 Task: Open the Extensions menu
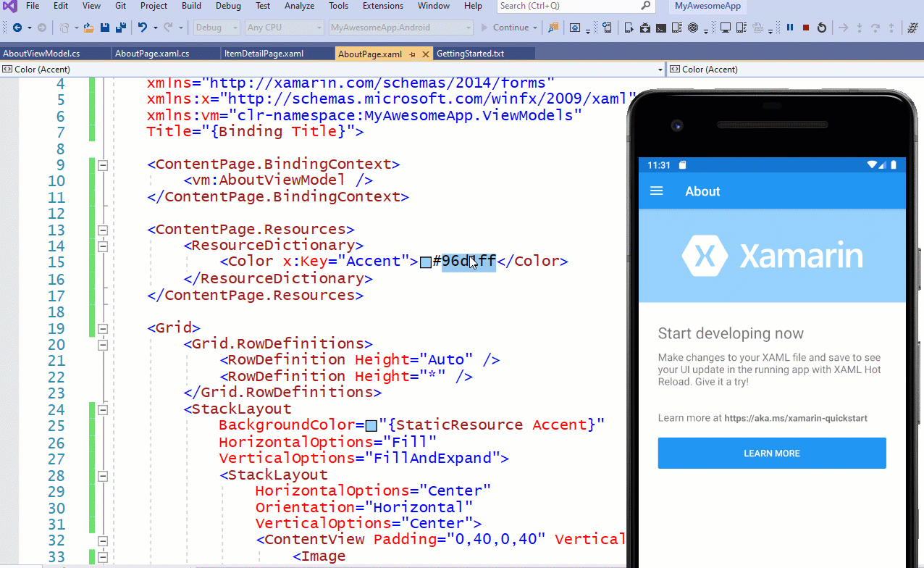(x=383, y=6)
